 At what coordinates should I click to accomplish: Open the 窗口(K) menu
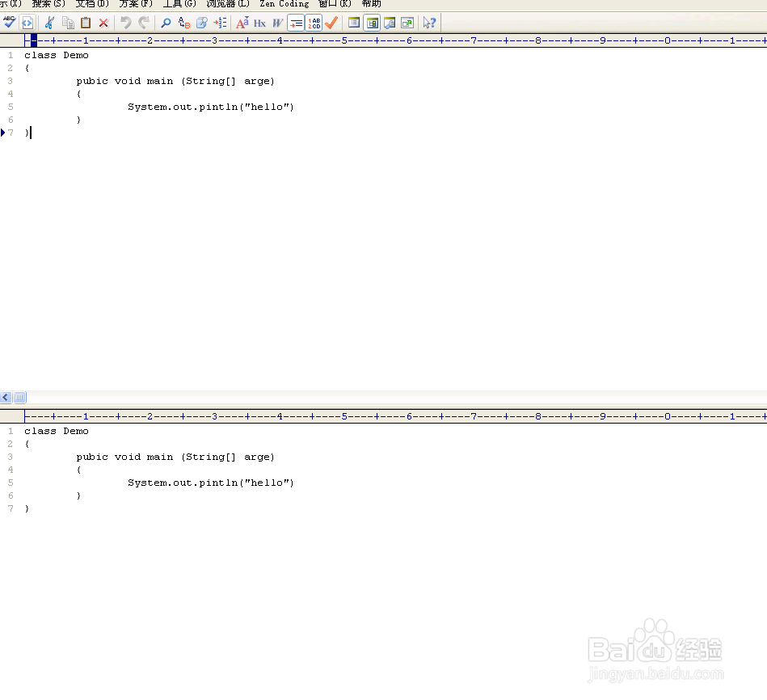pos(335,4)
